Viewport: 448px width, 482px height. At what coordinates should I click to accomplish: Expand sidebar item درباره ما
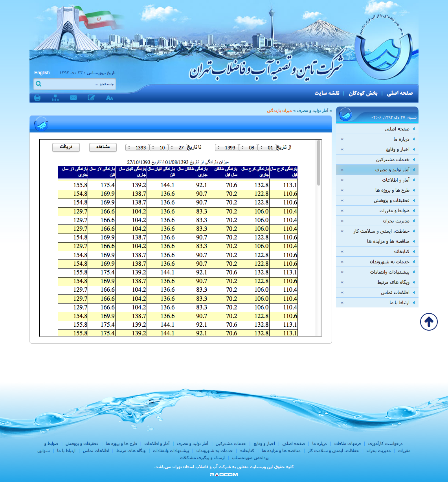pyautogui.click(x=377, y=139)
